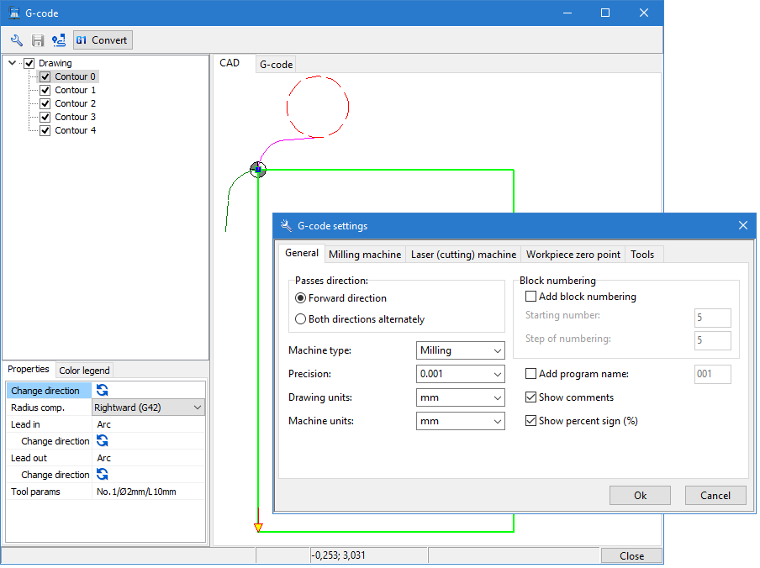
Task: Click the save floppy disk icon
Action: coord(38,40)
